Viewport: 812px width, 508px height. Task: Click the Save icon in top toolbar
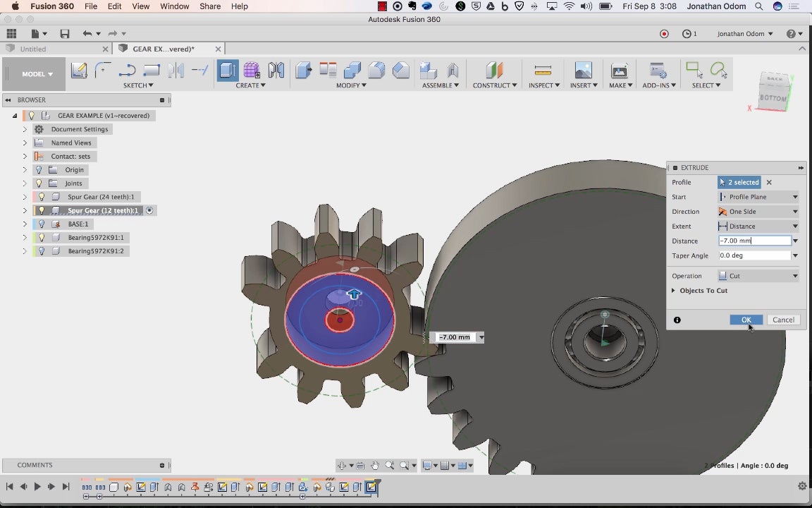click(65, 34)
